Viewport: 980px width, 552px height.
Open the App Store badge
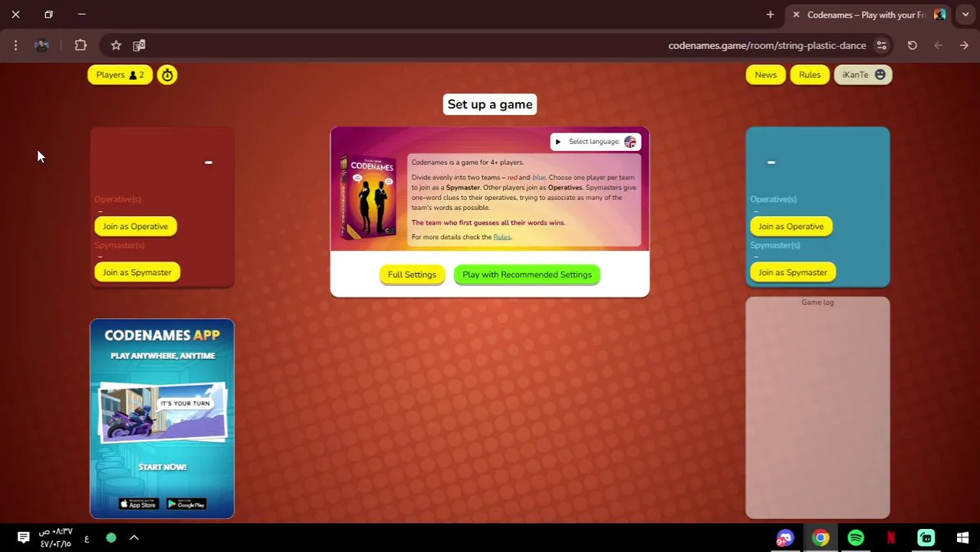[138, 504]
